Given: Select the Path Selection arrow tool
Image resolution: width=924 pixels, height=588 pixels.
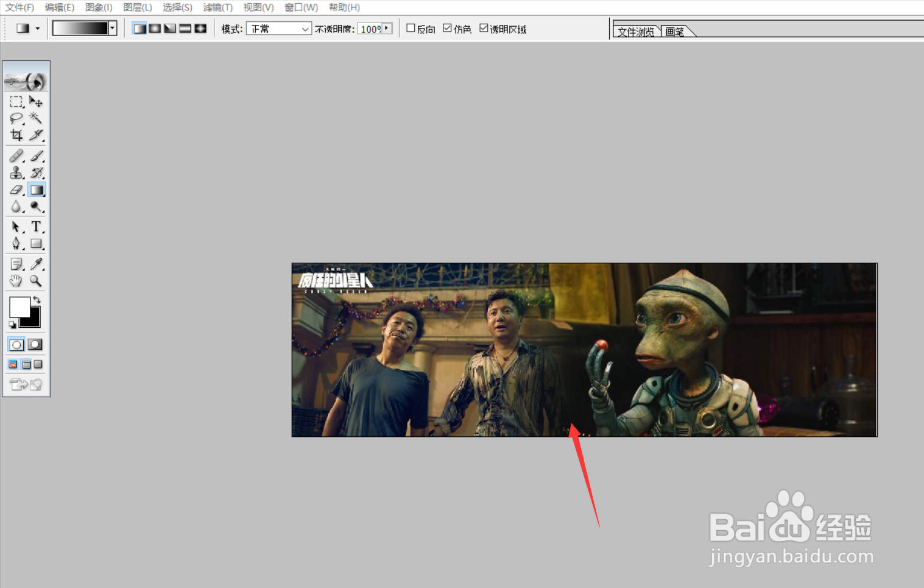Looking at the screenshot, I should point(16,227).
